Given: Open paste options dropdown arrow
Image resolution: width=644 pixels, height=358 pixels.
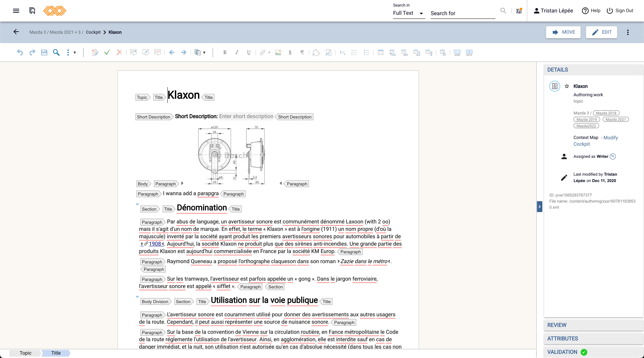Looking at the screenshot, I should tap(204, 53).
